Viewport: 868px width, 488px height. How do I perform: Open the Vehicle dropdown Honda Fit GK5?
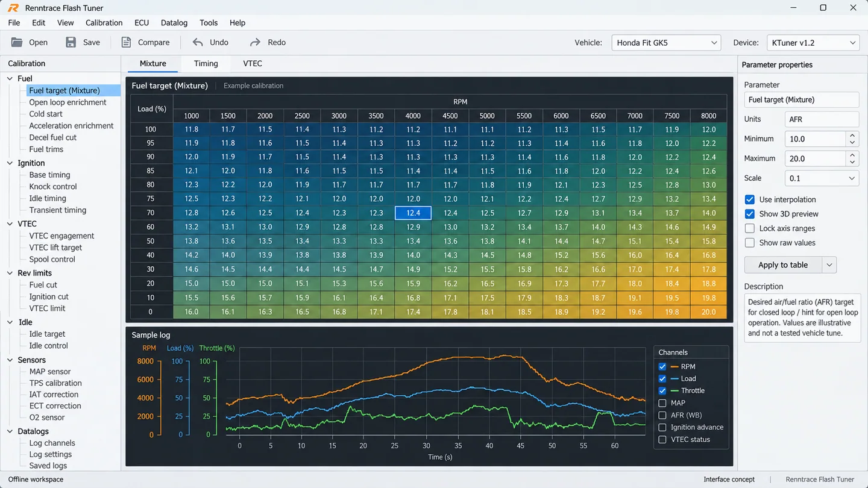coord(666,43)
